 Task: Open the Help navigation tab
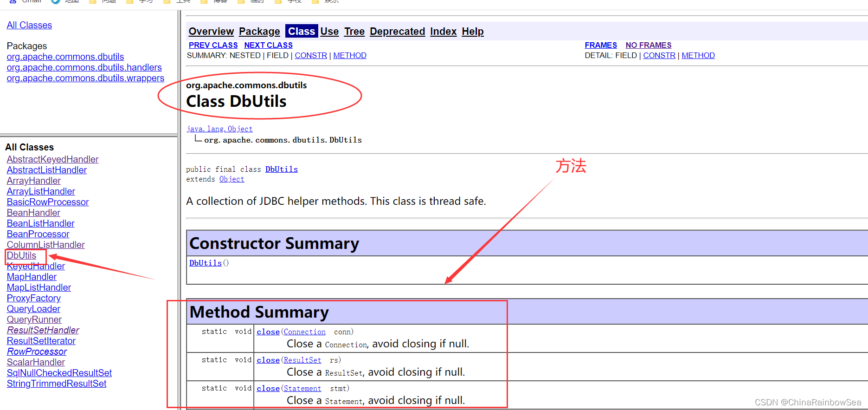(473, 31)
